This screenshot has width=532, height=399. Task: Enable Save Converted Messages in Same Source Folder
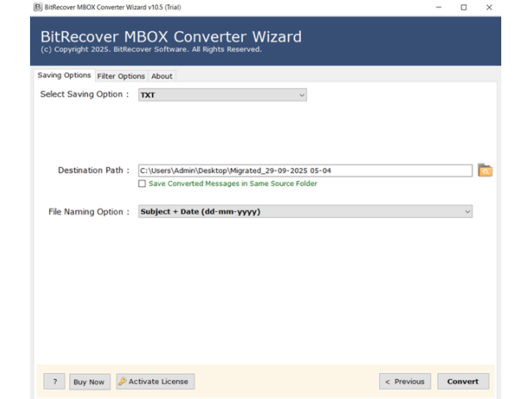(x=142, y=184)
